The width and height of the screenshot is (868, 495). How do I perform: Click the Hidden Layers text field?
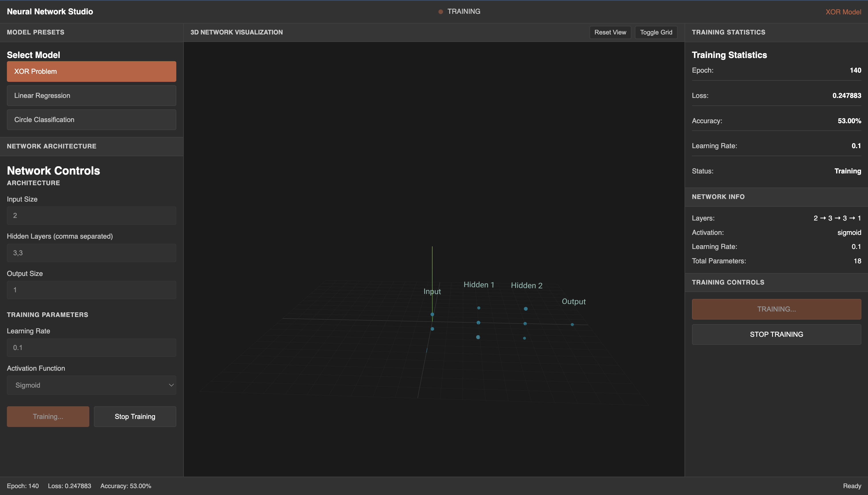click(x=91, y=253)
